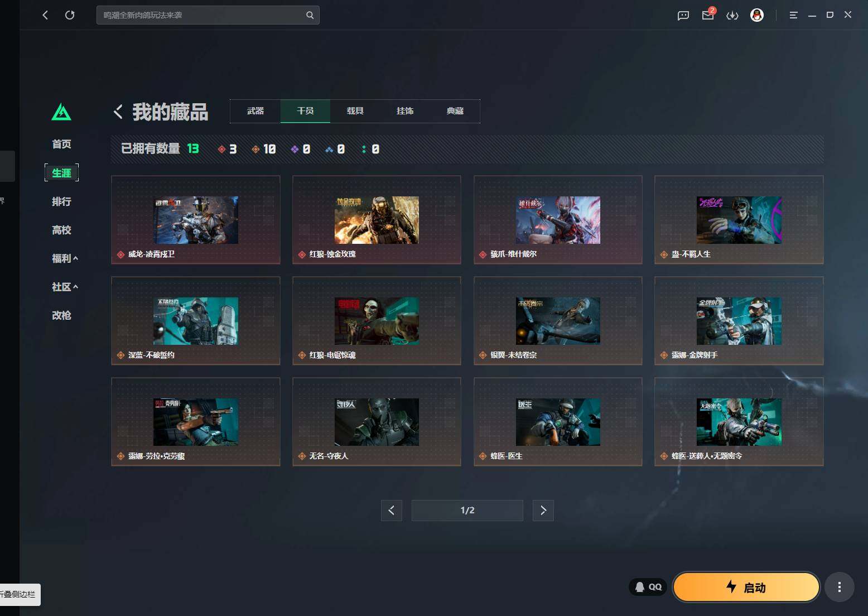Viewport: 868px width, 616px height.
Task: Open the 威龙-凌霄戍卫 operator card
Action: 196,220
